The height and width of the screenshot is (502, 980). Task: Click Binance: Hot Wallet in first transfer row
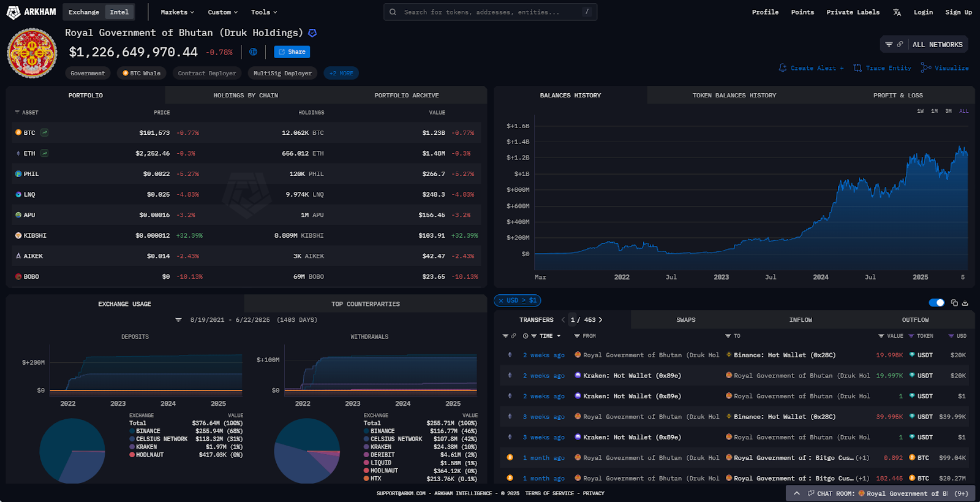[785, 355]
